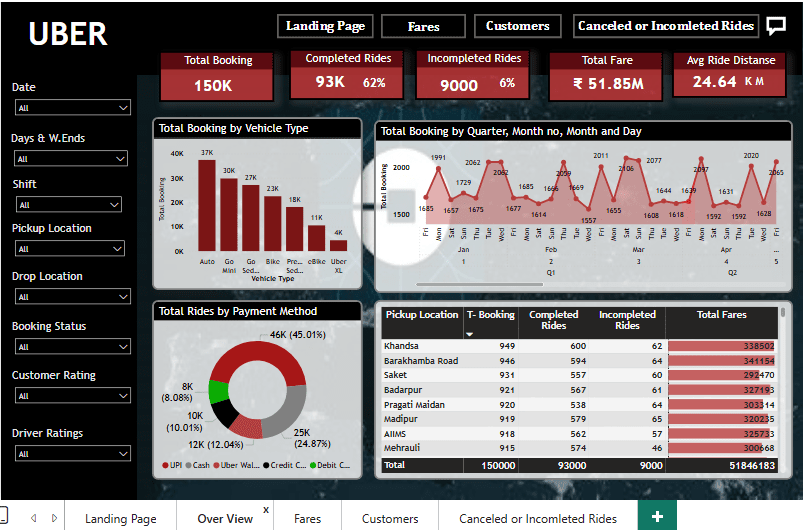Click Canceled or Incomleted Rides button
803x530 pixels.
pyautogui.click(x=666, y=26)
